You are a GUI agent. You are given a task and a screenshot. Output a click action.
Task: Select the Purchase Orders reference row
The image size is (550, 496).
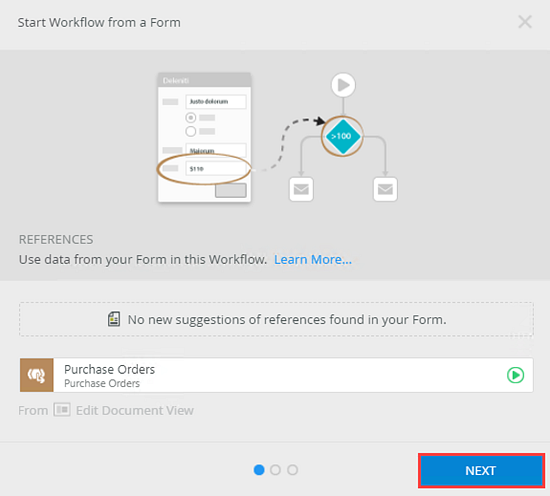276,375
